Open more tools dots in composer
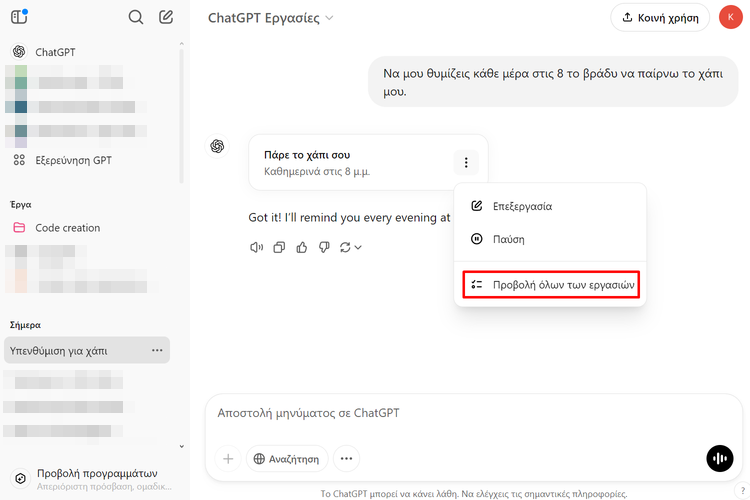 [346, 459]
